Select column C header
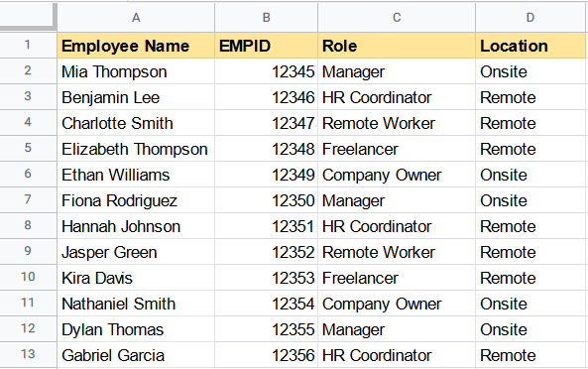This screenshot has width=588, height=369. tap(397, 17)
